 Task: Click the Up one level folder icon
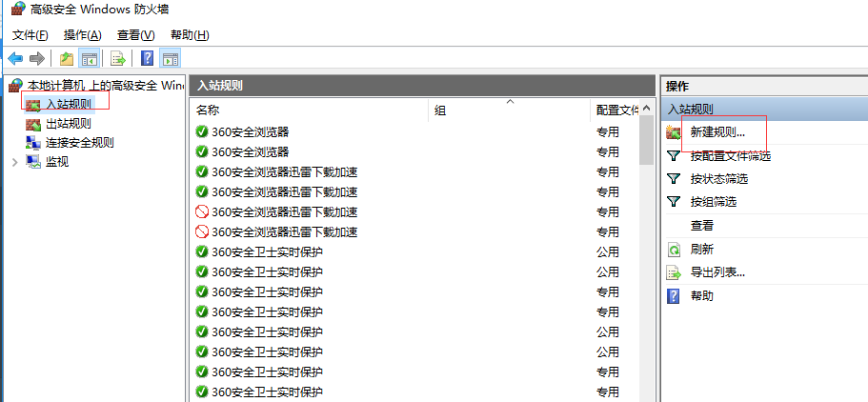67,57
